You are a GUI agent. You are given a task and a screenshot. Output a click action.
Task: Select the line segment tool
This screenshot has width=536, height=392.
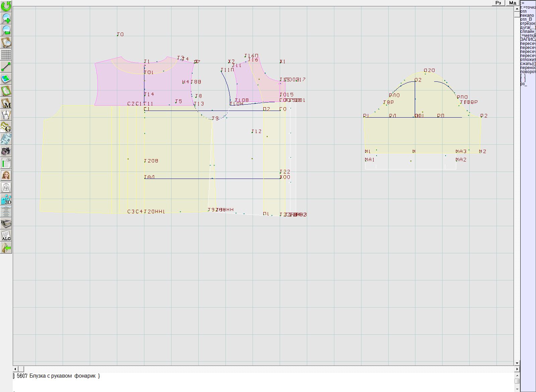click(x=6, y=67)
